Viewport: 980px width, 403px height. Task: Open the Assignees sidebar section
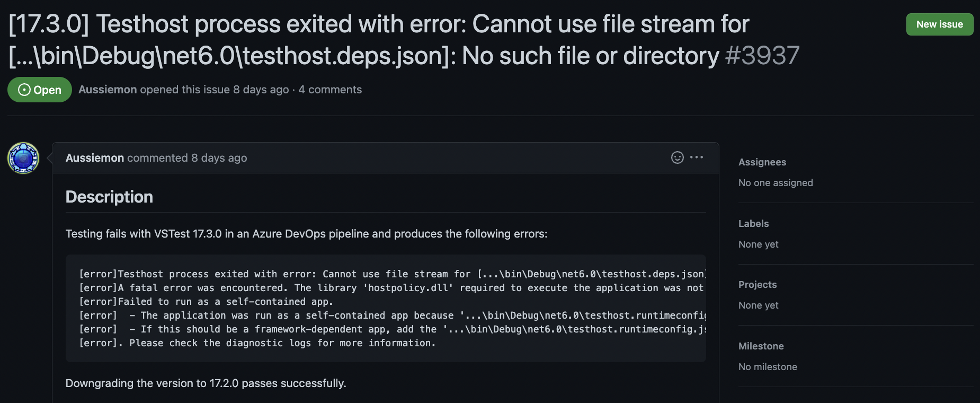coord(762,162)
